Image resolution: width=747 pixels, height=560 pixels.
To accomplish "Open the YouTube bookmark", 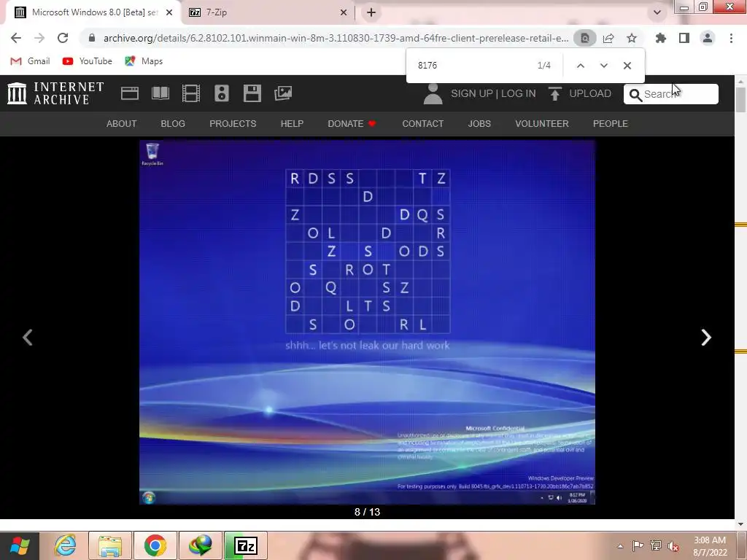I will pyautogui.click(x=88, y=61).
